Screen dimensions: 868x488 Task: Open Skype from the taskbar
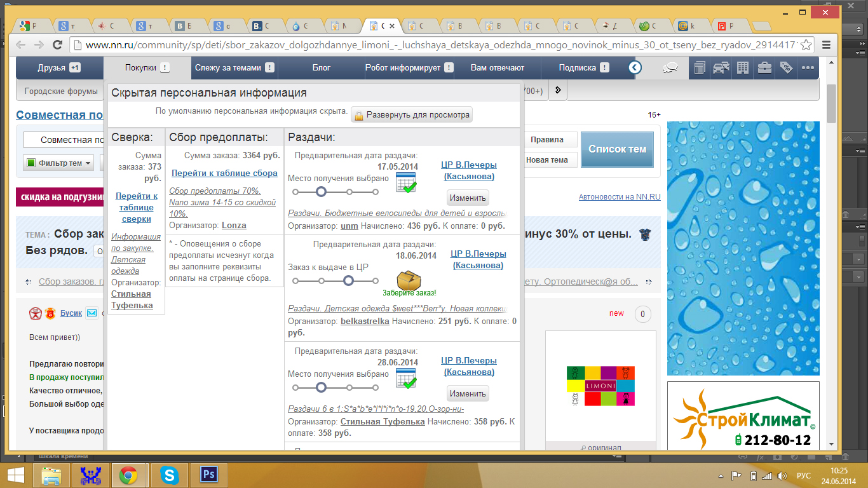(168, 475)
